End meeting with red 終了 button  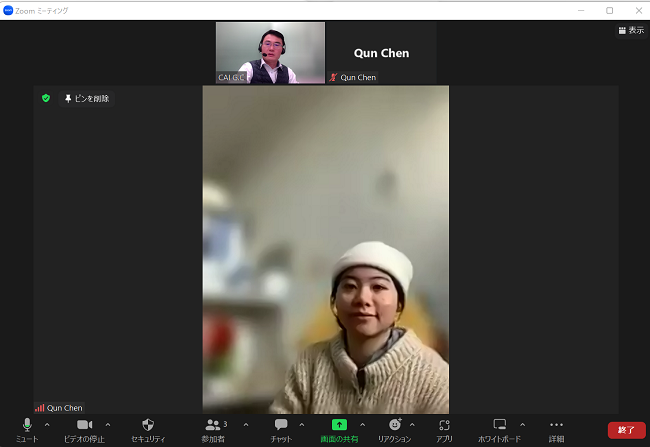626,430
